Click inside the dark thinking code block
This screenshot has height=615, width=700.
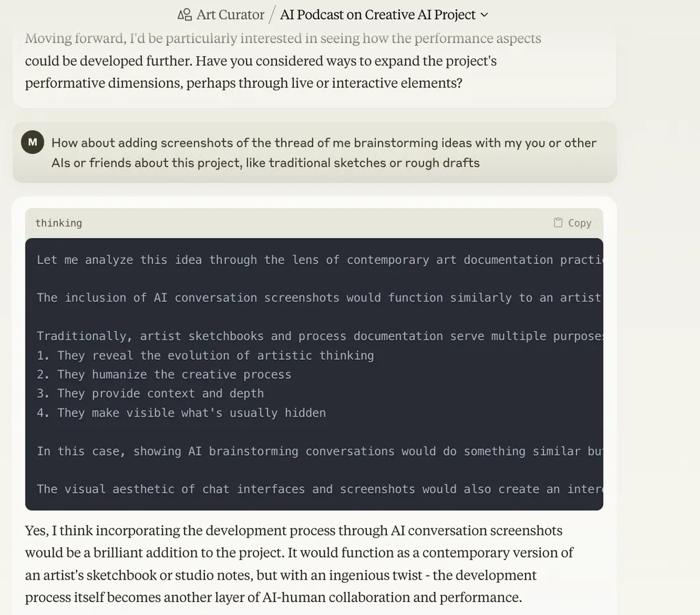(x=314, y=374)
